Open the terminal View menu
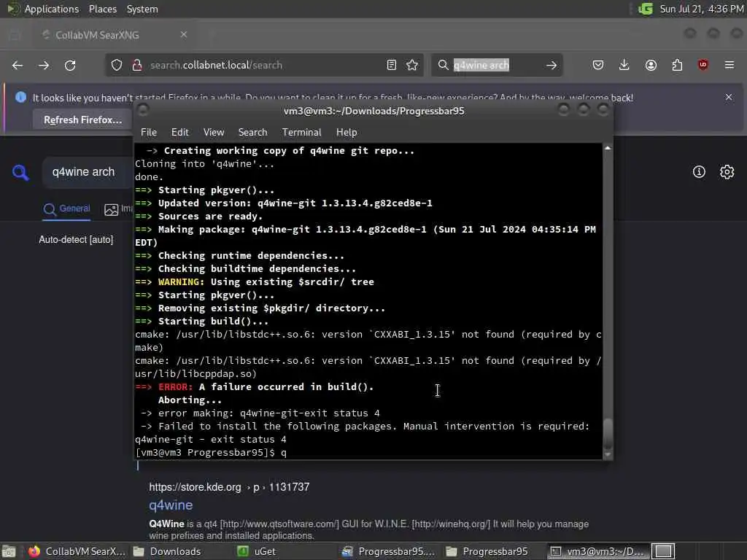Image resolution: width=747 pixels, height=560 pixels. (214, 133)
